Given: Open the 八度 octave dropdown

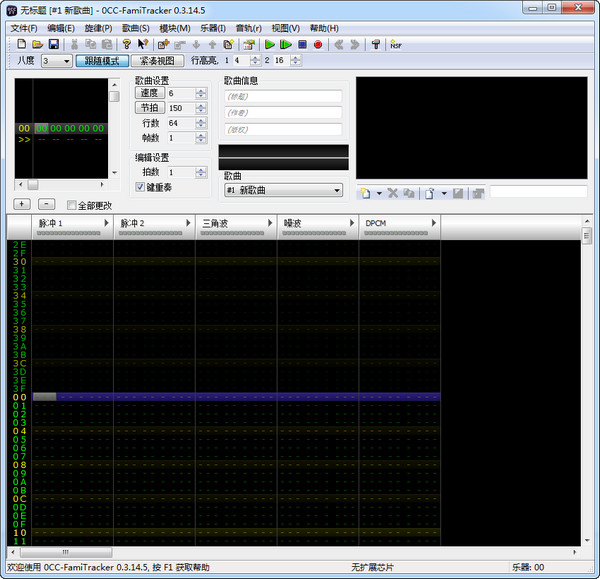Looking at the screenshot, I should pyautogui.click(x=66, y=61).
